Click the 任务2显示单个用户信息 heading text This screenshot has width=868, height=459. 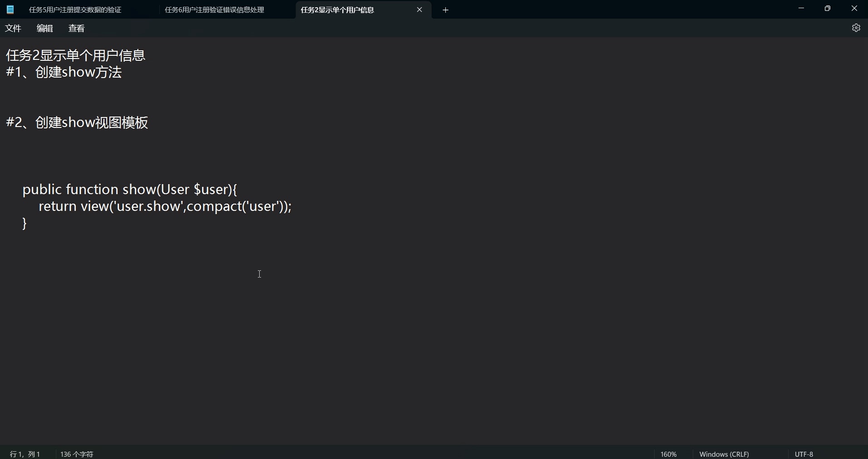[75, 54]
